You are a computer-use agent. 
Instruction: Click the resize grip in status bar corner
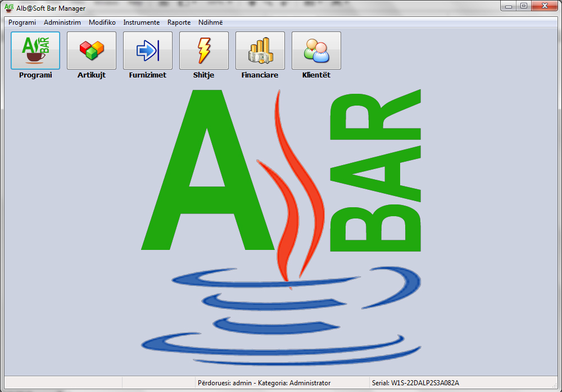555,385
